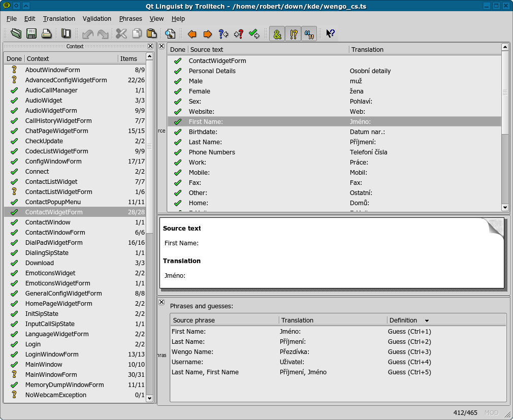The height and width of the screenshot is (420, 513).
Task: Open the phrase book icon
Action: pyautogui.click(x=66, y=34)
